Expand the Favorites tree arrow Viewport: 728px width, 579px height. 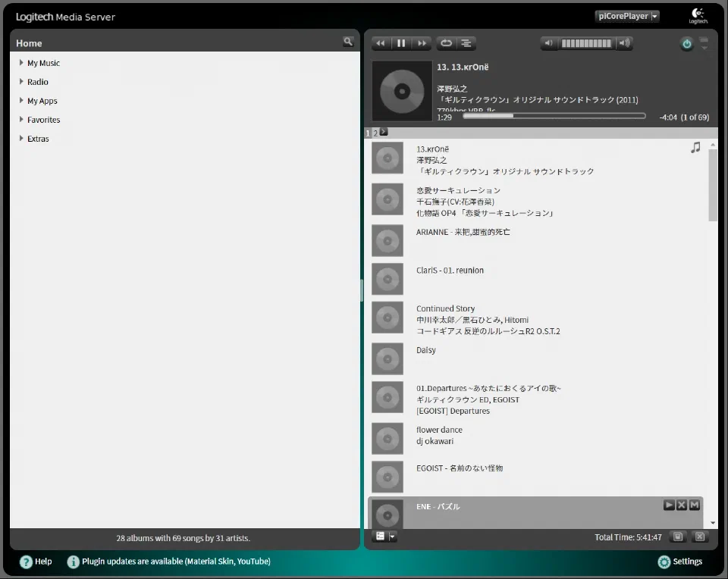tap(21, 119)
